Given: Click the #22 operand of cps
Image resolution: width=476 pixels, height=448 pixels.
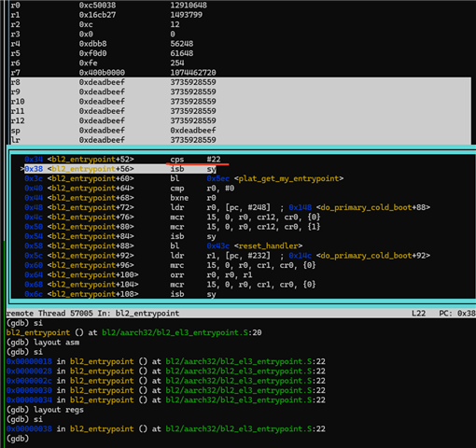Looking at the screenshot, I should (214, 160).
